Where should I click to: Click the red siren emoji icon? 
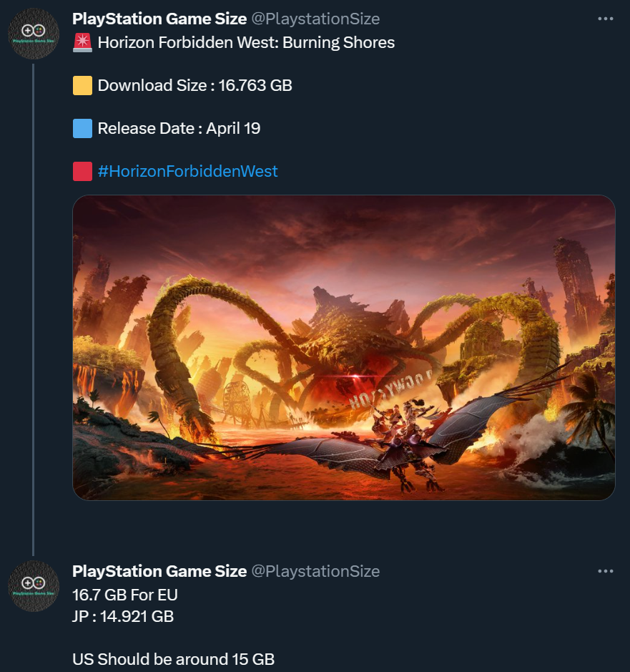point(82,43)
